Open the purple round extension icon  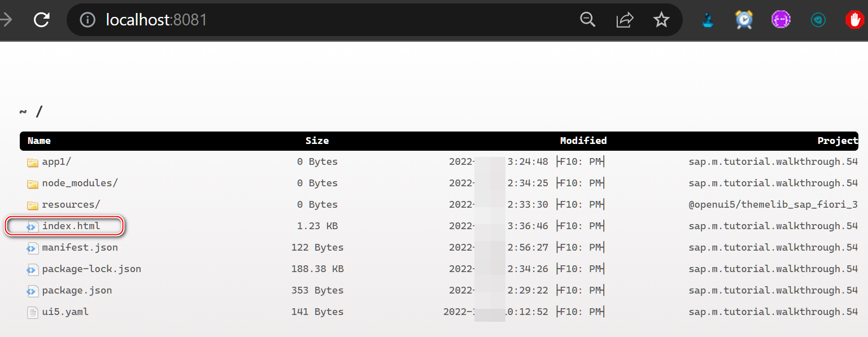pos(781,20)
